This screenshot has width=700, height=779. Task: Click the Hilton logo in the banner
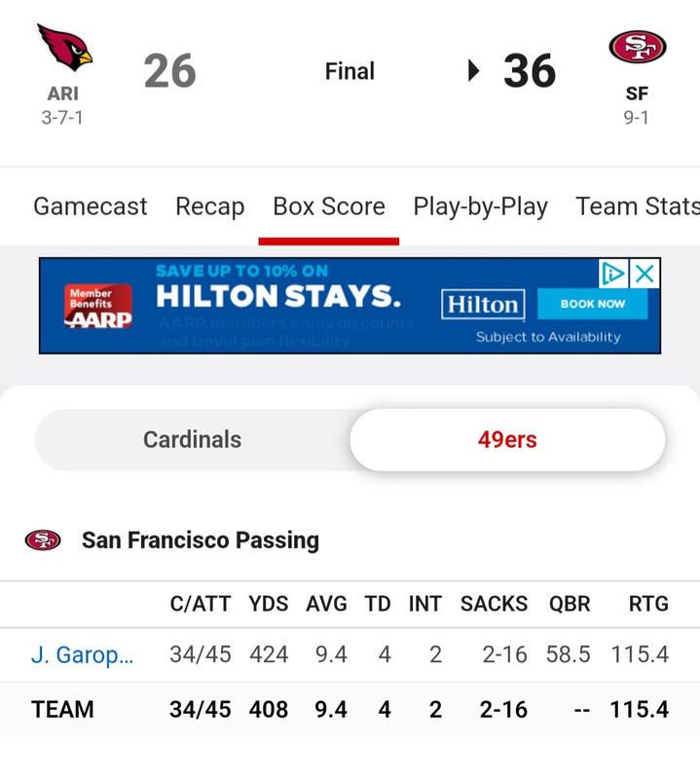pyautogui.click(x=483, y=304)
